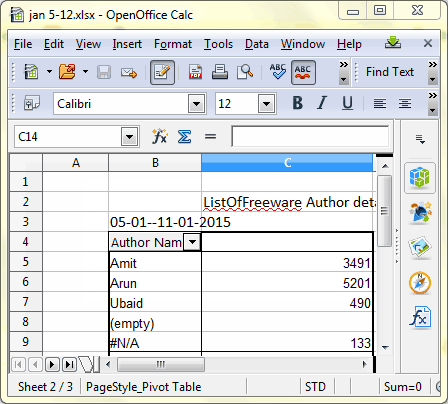Close the document with menu bar X
The height and width of the screenshot is (404, 448).
coord(428,43)
